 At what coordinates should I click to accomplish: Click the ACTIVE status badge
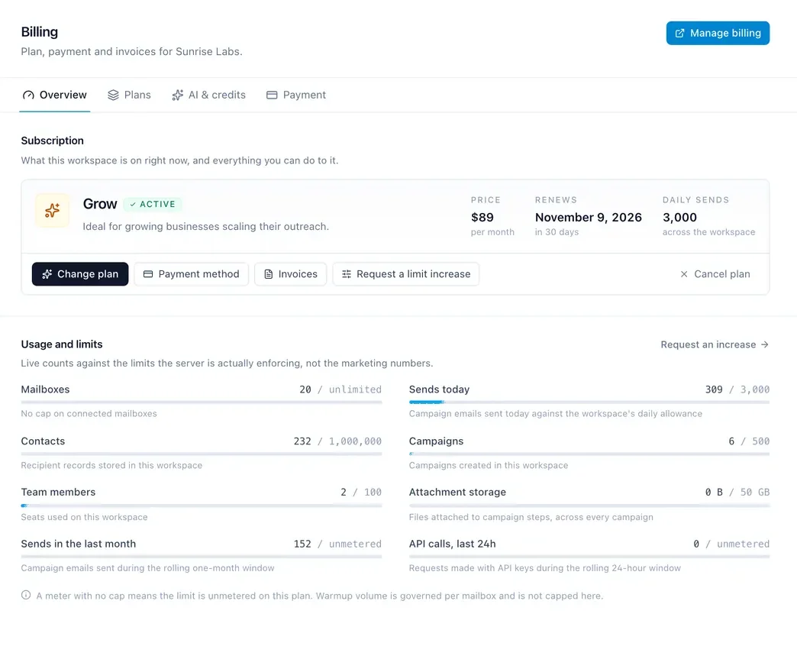(x=153, y=204)
